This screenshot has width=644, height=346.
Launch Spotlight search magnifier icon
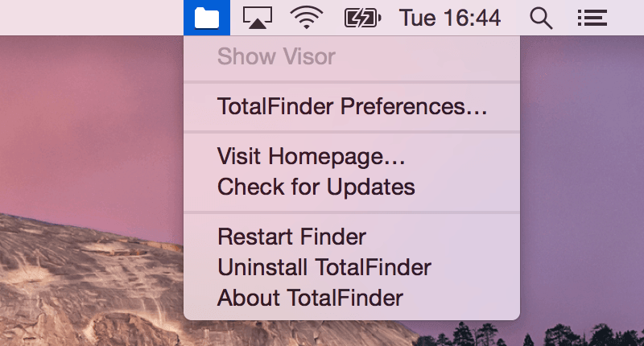pyautogui.click(x=542, y=17)
